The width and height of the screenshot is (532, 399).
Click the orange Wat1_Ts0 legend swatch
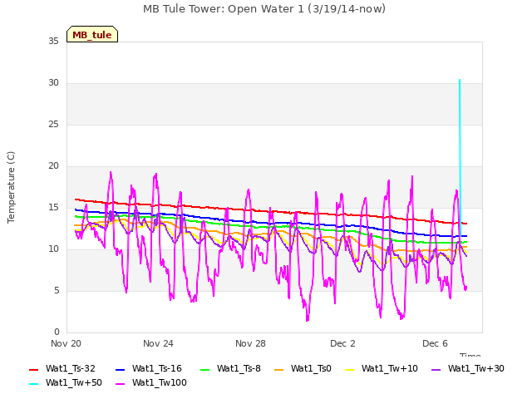279,369
